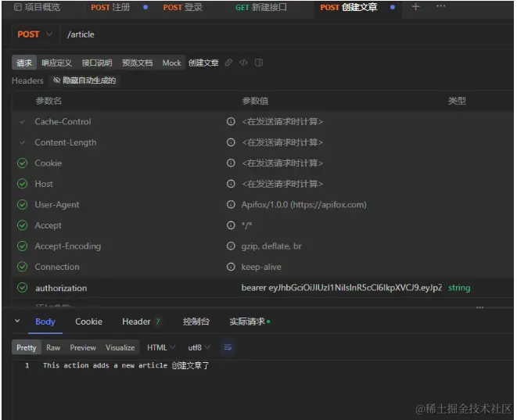Image resolution: width=517 pixels, height=420 pixels.
Task: Select Preview view mode
Action: [x=83, y=347]
